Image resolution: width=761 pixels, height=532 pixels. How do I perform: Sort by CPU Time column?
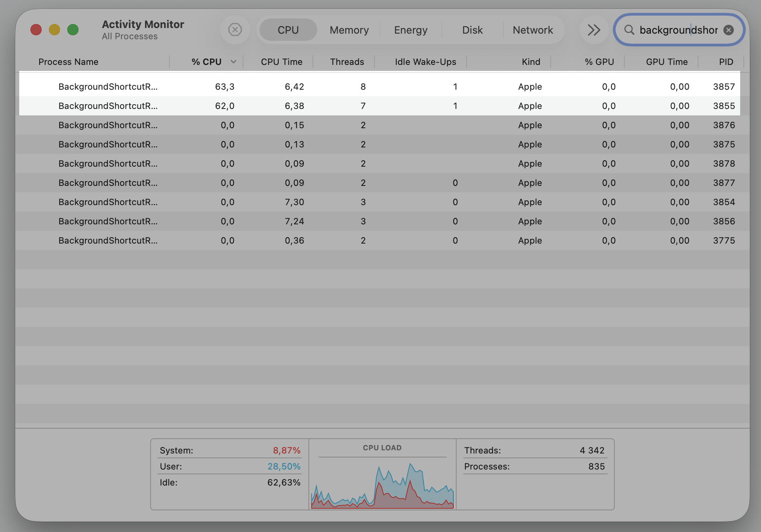(x=282, y=62)
